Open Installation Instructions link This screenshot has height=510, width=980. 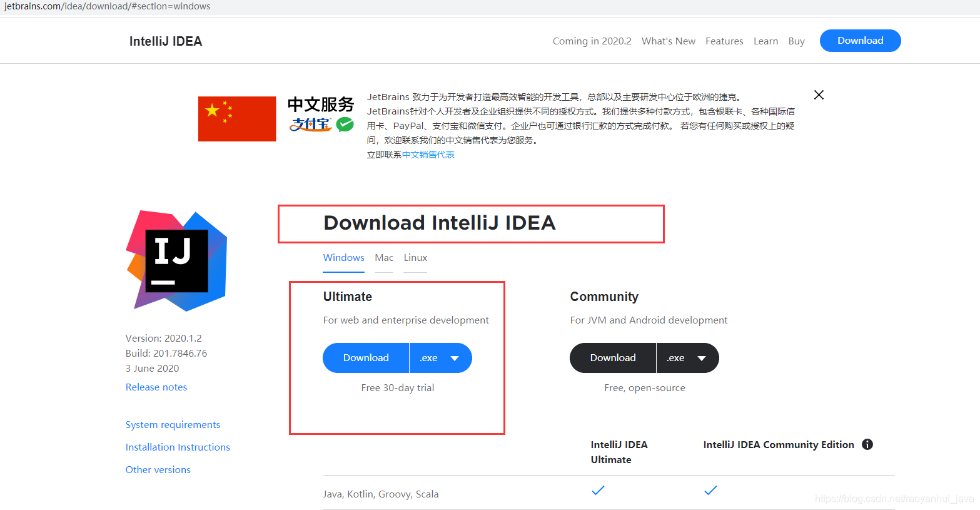[178, 447]
